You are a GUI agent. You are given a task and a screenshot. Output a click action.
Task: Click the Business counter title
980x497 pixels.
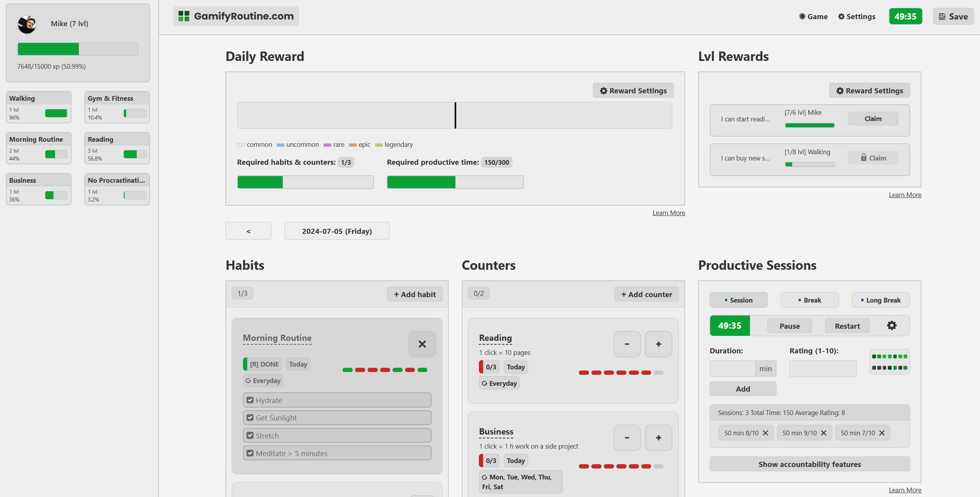496,432
